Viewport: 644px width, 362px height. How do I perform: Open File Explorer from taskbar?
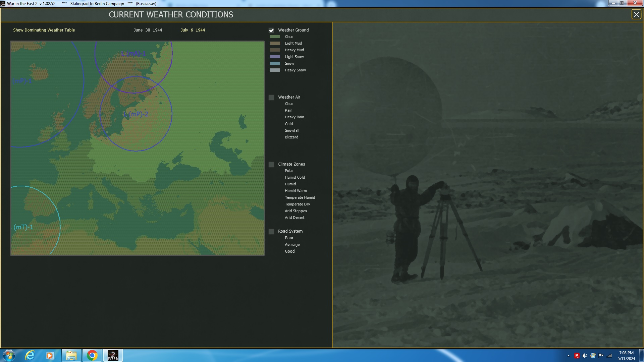(x=71, y=355)
